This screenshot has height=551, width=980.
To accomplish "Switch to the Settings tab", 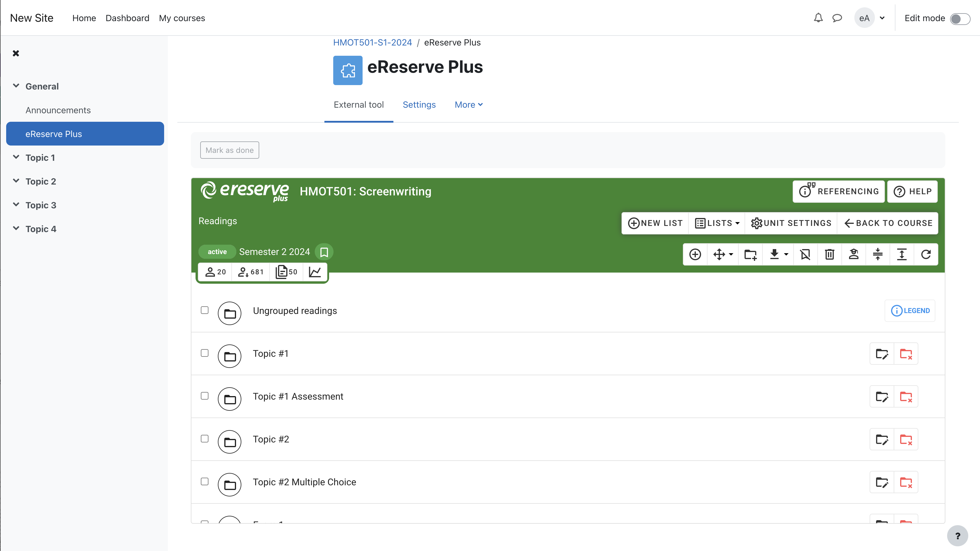I will coord(419,104).
